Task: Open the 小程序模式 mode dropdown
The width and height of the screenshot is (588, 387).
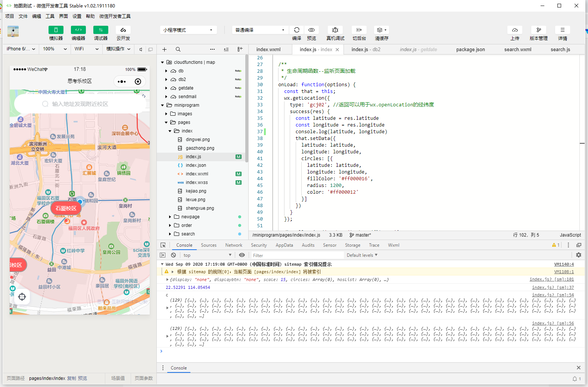Action: (188, 30)
